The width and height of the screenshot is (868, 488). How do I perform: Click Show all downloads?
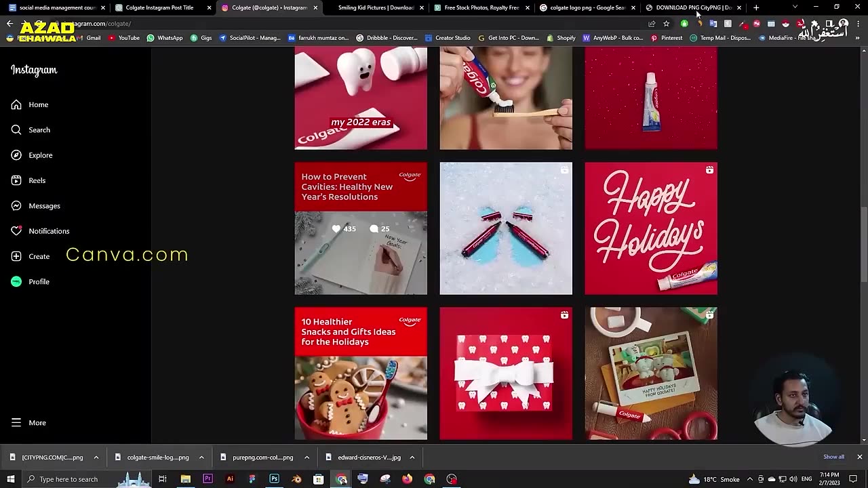click(833, 457)
